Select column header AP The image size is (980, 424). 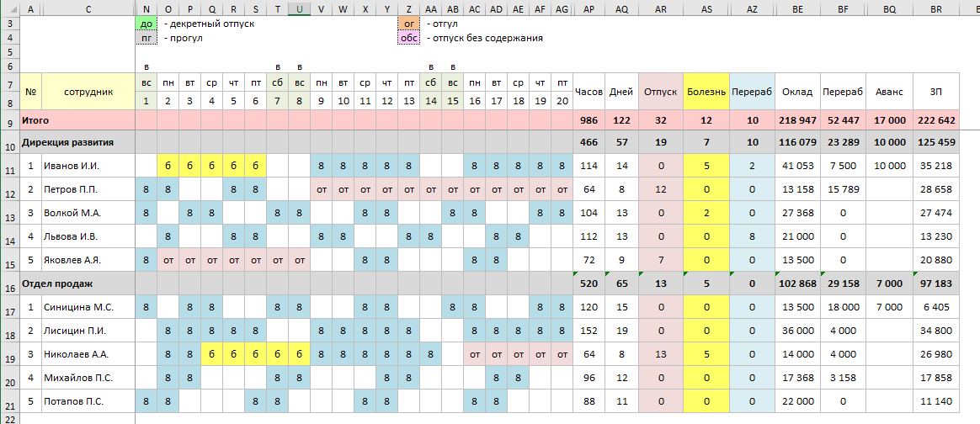click(x=589, y=8)
